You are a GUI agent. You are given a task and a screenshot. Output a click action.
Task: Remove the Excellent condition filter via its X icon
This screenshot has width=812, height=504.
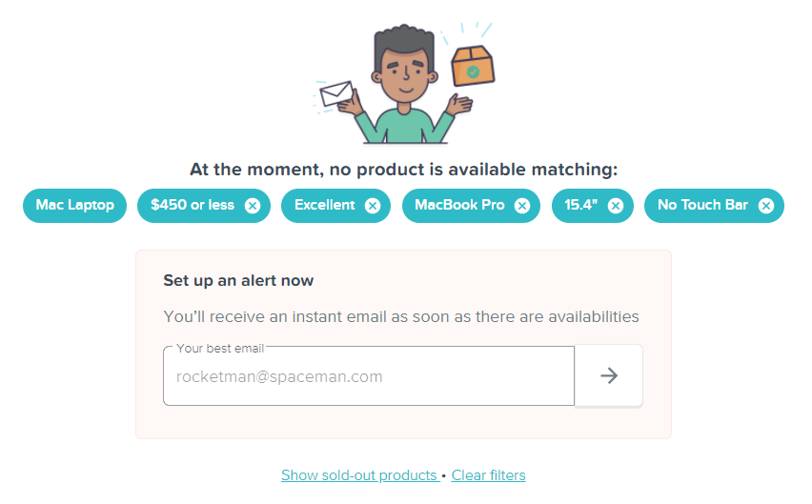[x=373, y=206]
